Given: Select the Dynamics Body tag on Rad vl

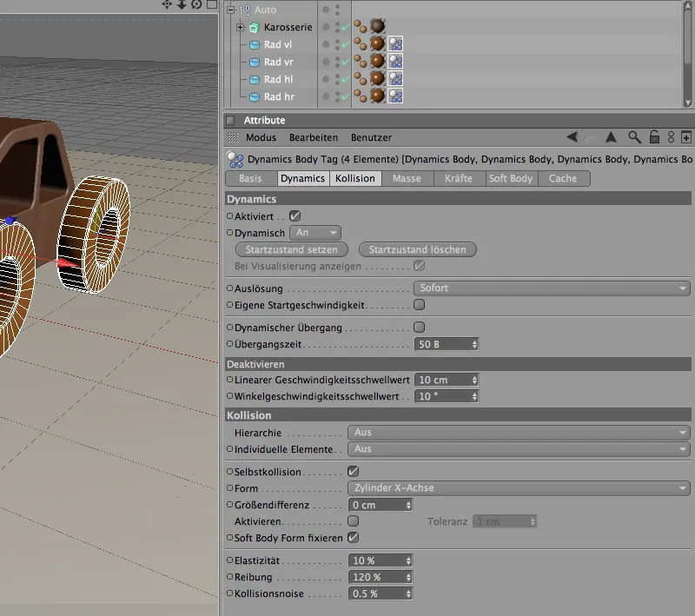Looking at the screenshot, I should [359, 45].
